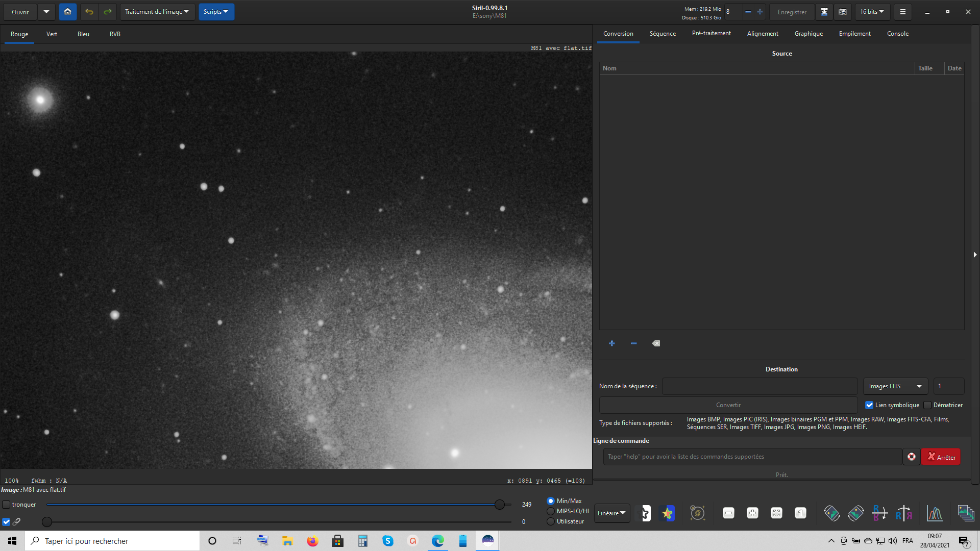This screenshot has height=551, width=980.
Task: Open Traitement de l'image dropdown
Action: (157, 12)
